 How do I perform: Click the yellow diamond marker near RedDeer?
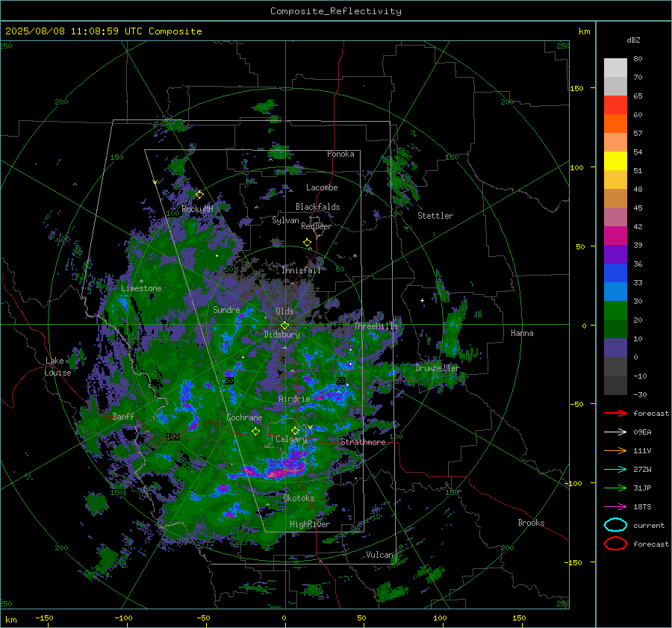pos(307,243)
